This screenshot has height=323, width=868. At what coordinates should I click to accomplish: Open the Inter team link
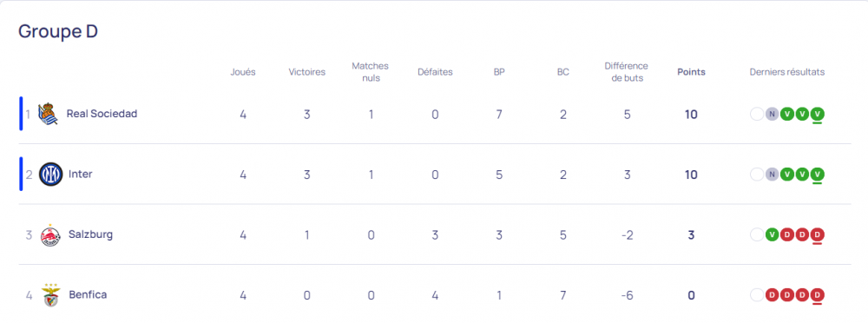80,175
